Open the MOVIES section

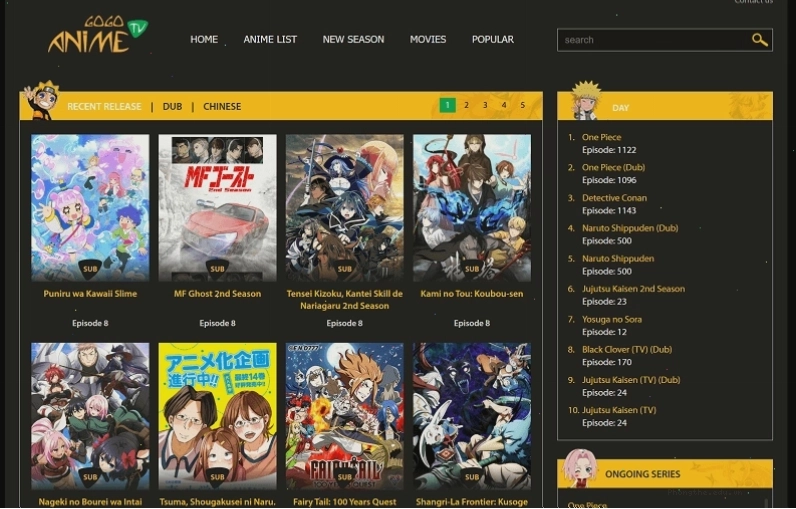point(428,40)
